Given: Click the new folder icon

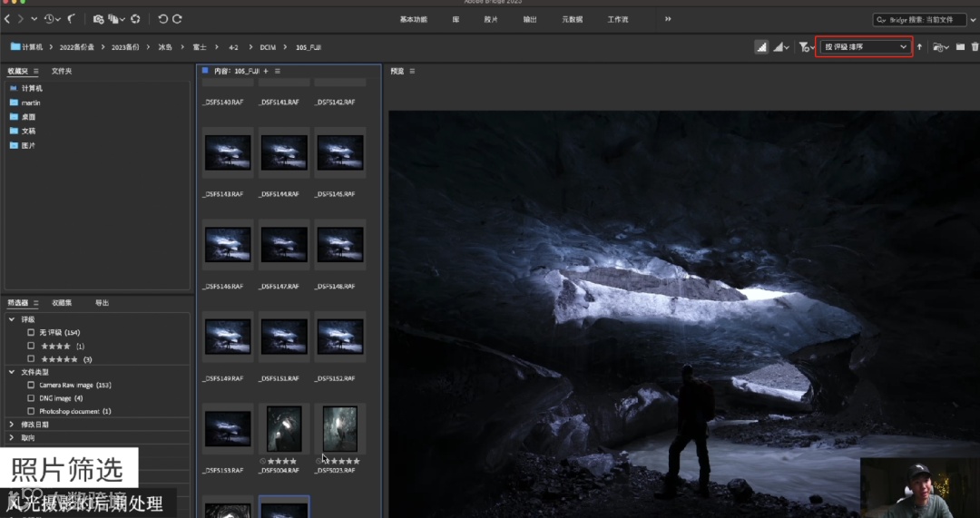Looking at the screenshot, I should click(960, 47).
